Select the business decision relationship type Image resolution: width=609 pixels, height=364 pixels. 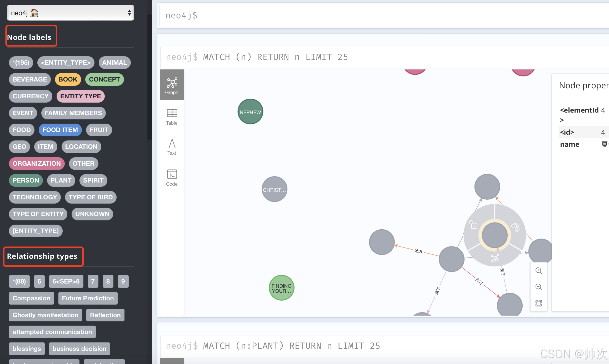click(79, 349)
